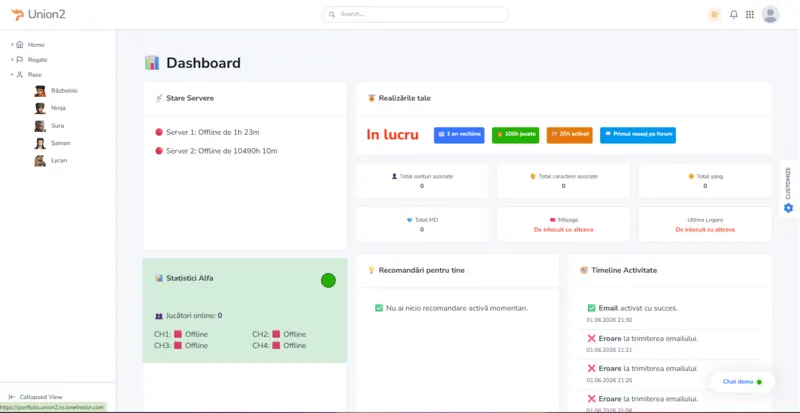Click the Recomandări lightbulb icon

coord(371,270)
